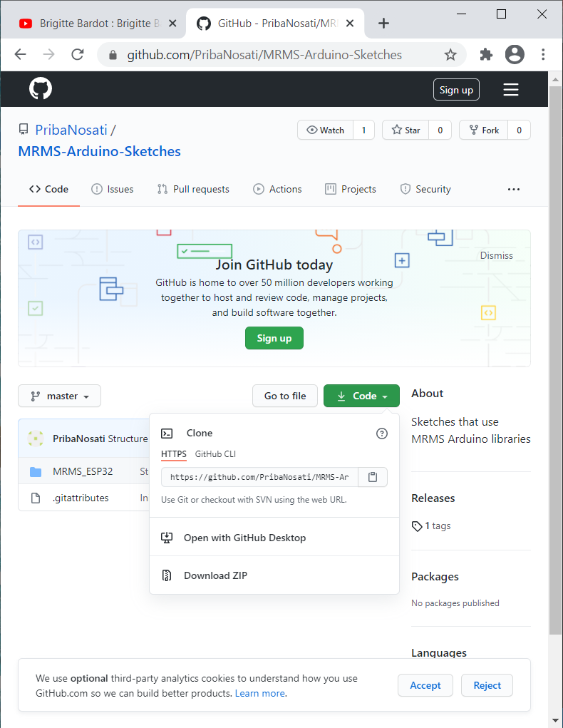Image resolution: width=563 pixels, height=728 pixels.
Task: Expand the repository tabs overflow menu
Action: coord(513,189)
